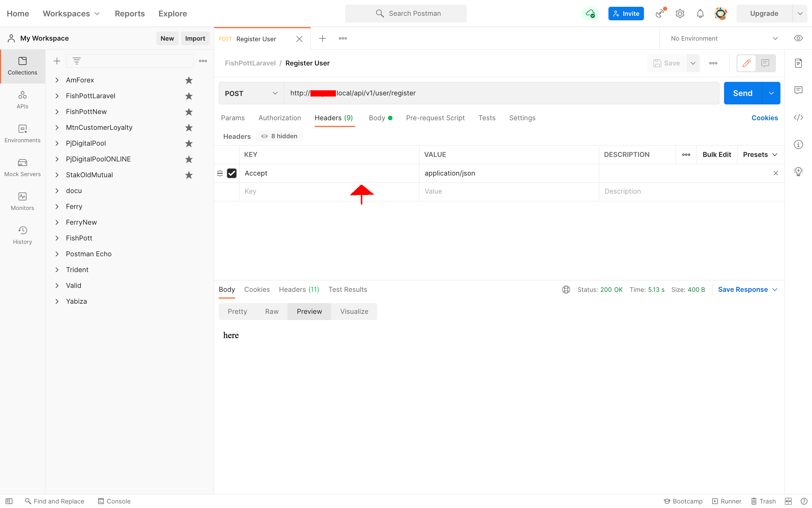This screenshot has width=812, height=508.
Task: Switch to the Authorization tab
Action: pos(280,118)
